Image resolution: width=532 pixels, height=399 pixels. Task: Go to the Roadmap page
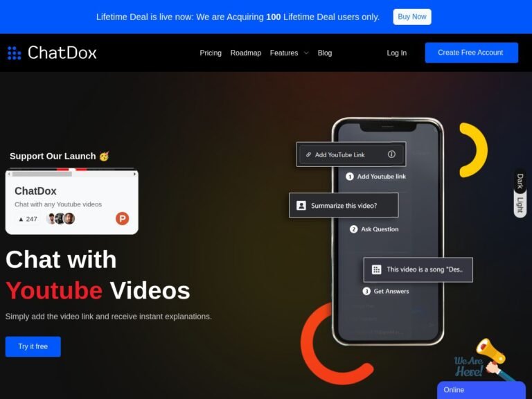pos(246,53)
